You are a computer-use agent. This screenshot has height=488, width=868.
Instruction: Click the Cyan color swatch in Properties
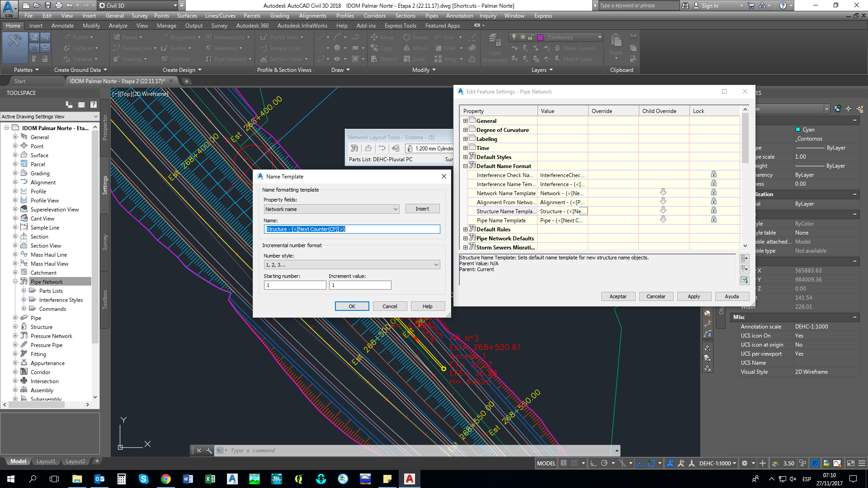[798, 130]
